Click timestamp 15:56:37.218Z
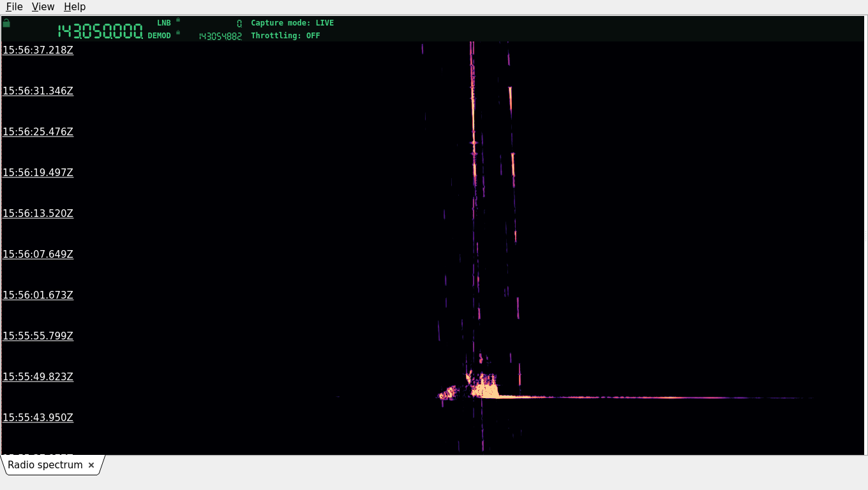This screenshot has width=868, height=490. 38,50
